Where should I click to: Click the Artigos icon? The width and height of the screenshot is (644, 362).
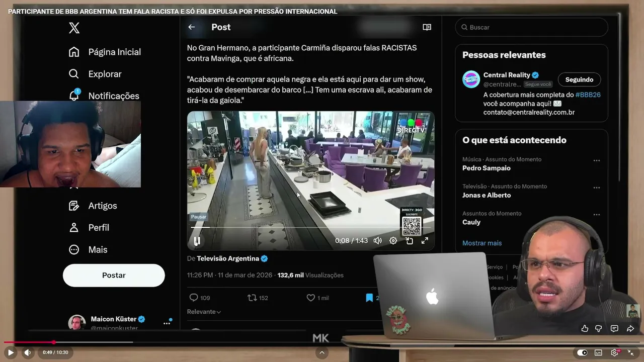click(74, 206)
